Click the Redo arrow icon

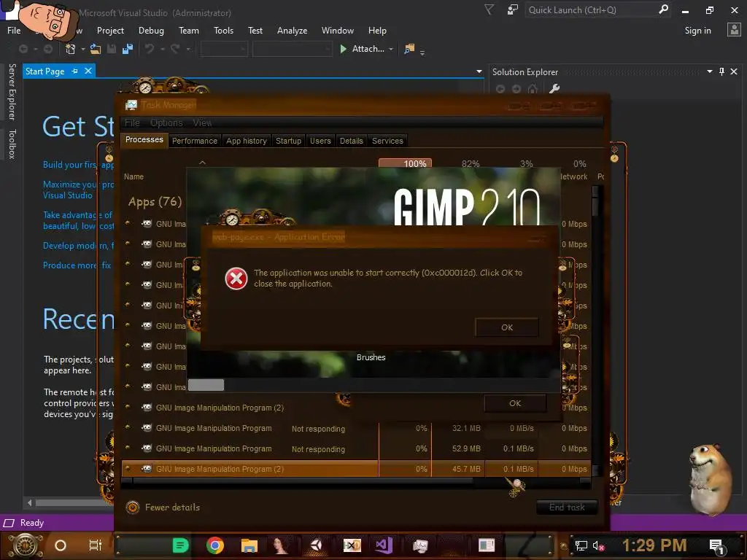pos(175,49)
